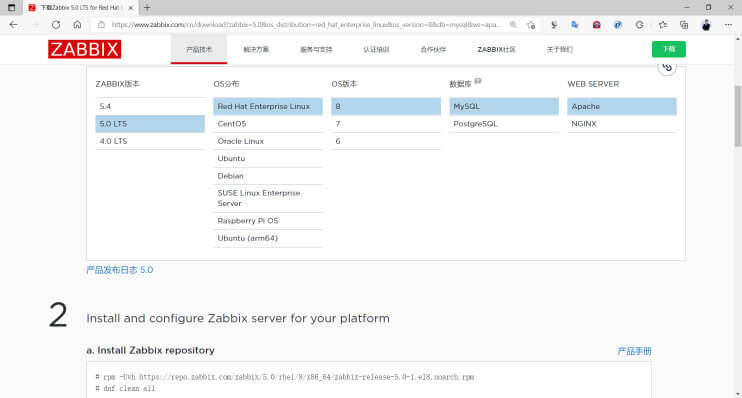Pick Ubuntu (arm64) distribution

tap(268, 238)
